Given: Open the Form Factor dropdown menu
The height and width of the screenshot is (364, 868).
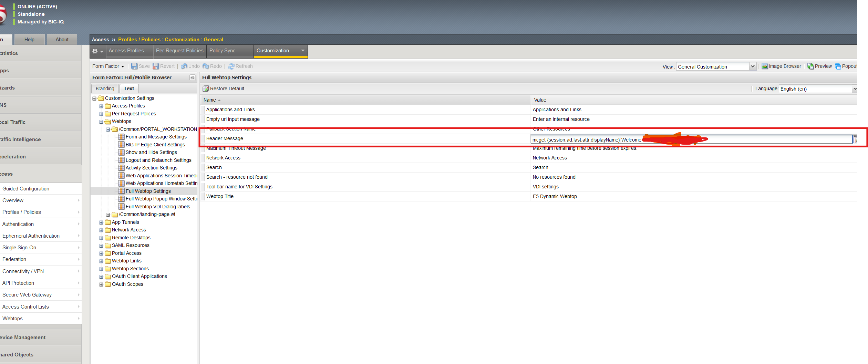Looking at the screenshot, I should pos(108,66).
